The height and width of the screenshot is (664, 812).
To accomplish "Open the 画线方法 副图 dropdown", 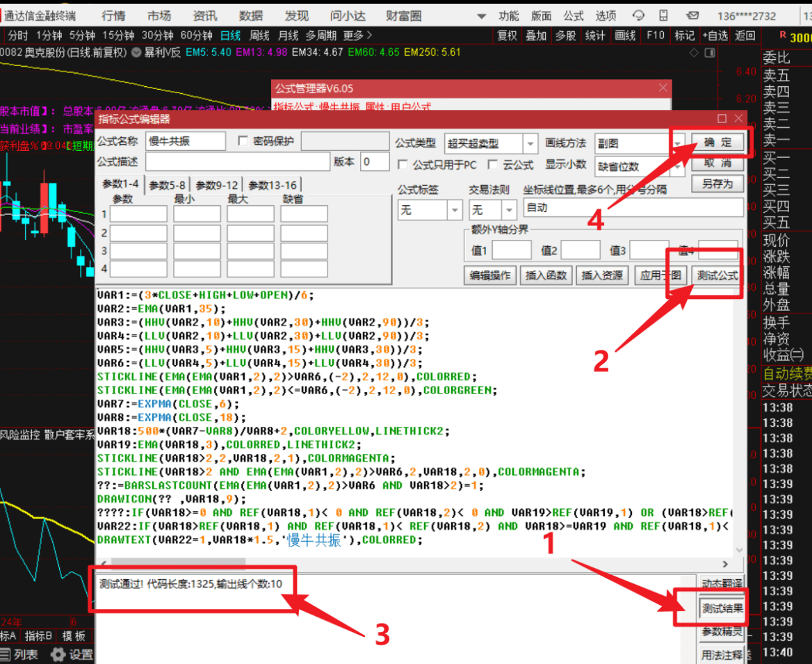I will pyautogui.click(x=677, y=143).
